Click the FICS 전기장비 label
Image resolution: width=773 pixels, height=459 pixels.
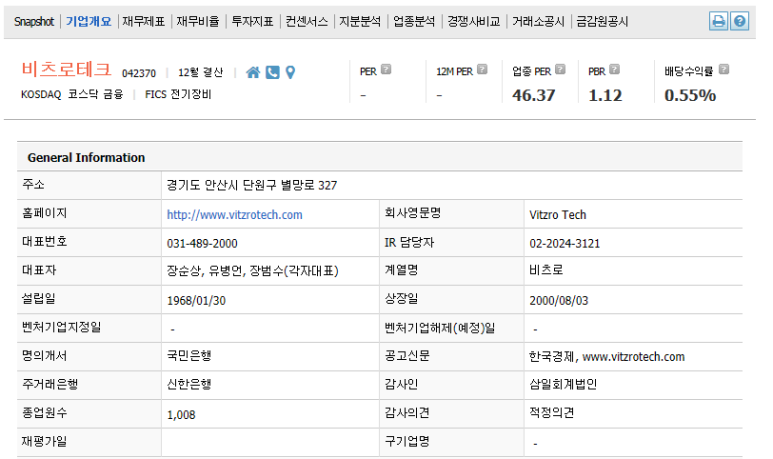point(178,95)
